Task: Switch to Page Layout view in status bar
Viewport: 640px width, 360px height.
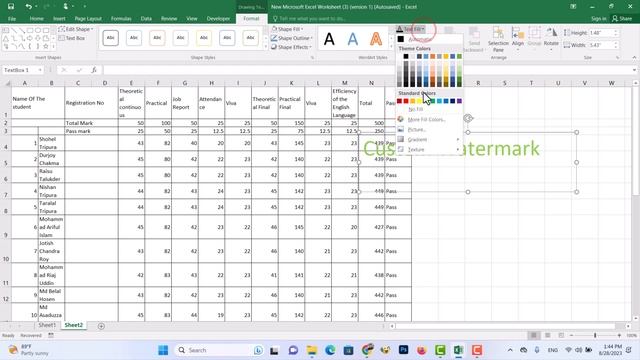Action: (x=547, y=335)
